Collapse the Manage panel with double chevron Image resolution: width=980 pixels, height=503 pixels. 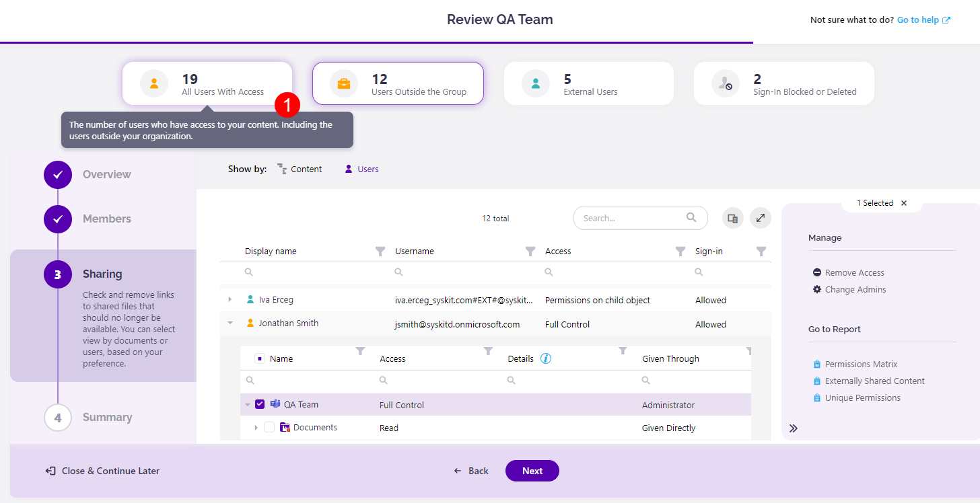tap(794, 428)
